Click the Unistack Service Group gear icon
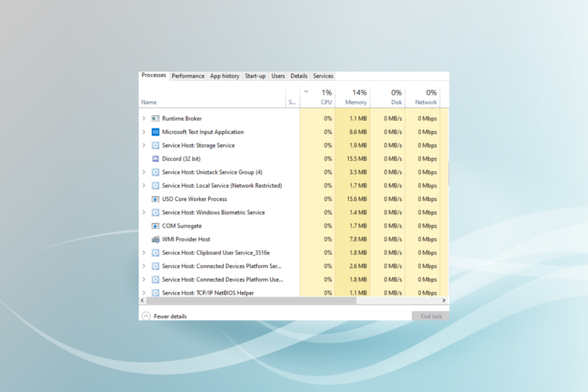Viewport: 588px width, 392px height. coord(156,172)
